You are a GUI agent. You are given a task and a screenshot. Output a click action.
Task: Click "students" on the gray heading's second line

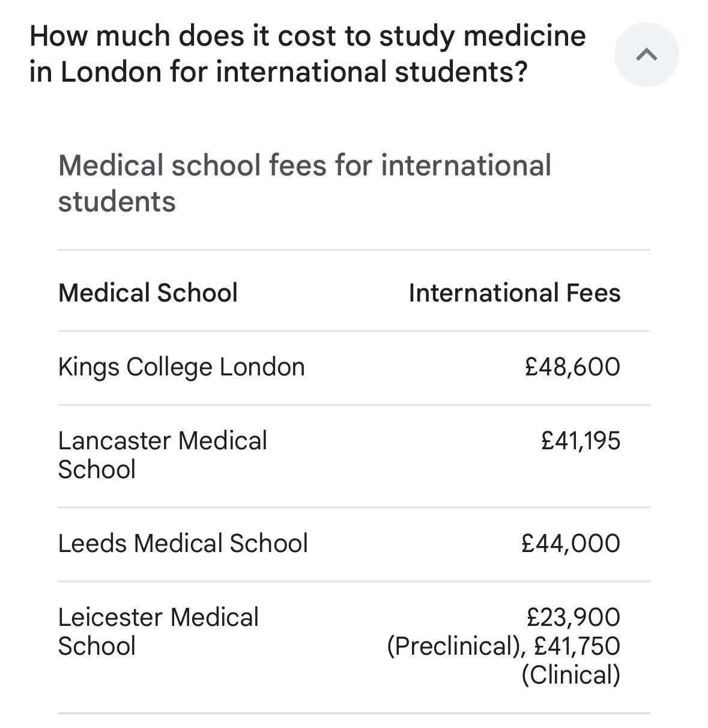[117, 201]
